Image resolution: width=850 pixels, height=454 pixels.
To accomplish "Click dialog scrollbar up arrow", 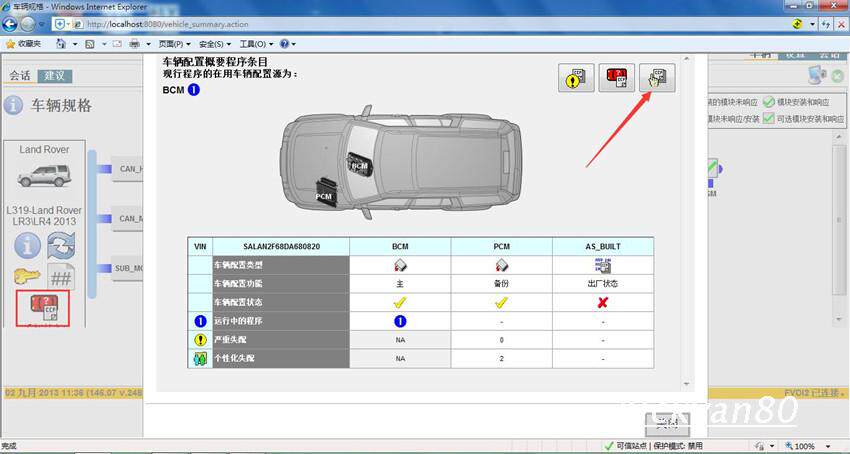I will (687, 59).
